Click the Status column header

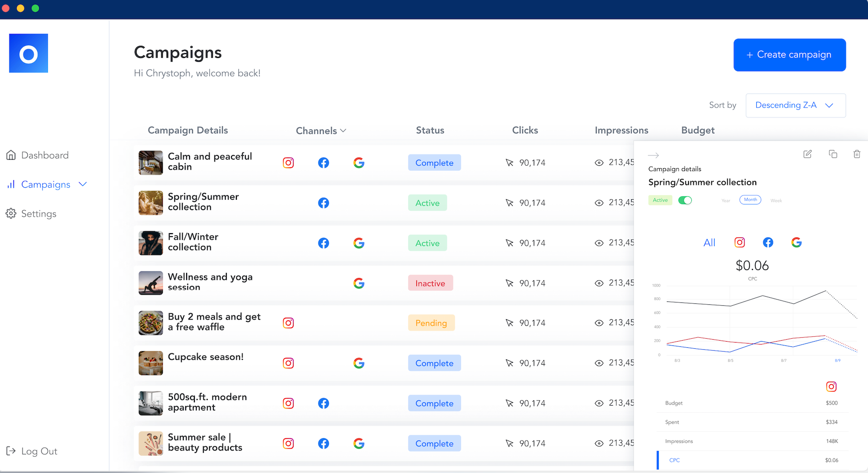pos(430,130)
